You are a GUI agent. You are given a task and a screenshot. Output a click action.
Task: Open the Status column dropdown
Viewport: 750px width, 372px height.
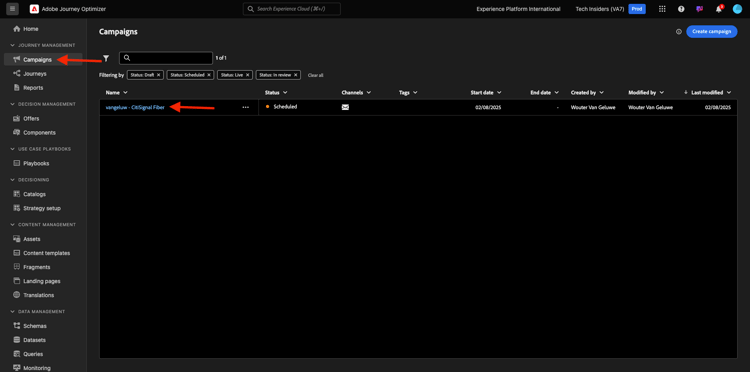(285, 92)
